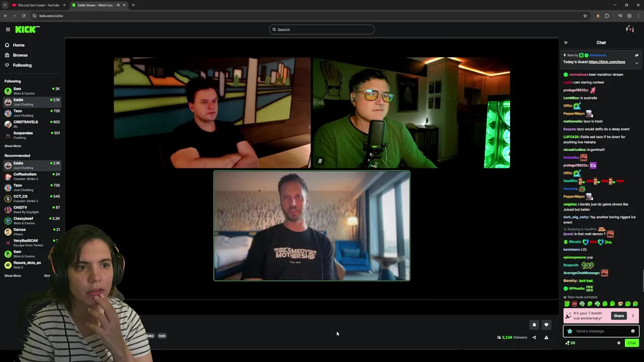Open browser extensions puzzle icon
This screenshot has height=362, width=644.
click(607, 16)
